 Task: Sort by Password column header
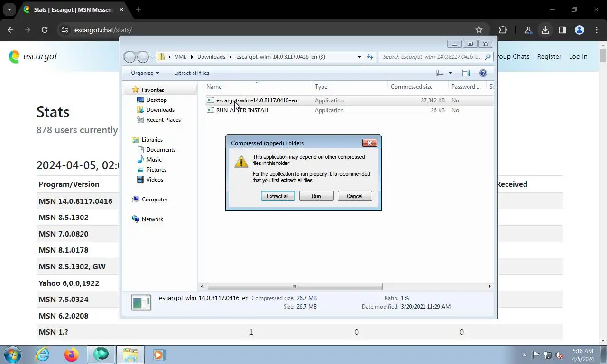(467, 87)
